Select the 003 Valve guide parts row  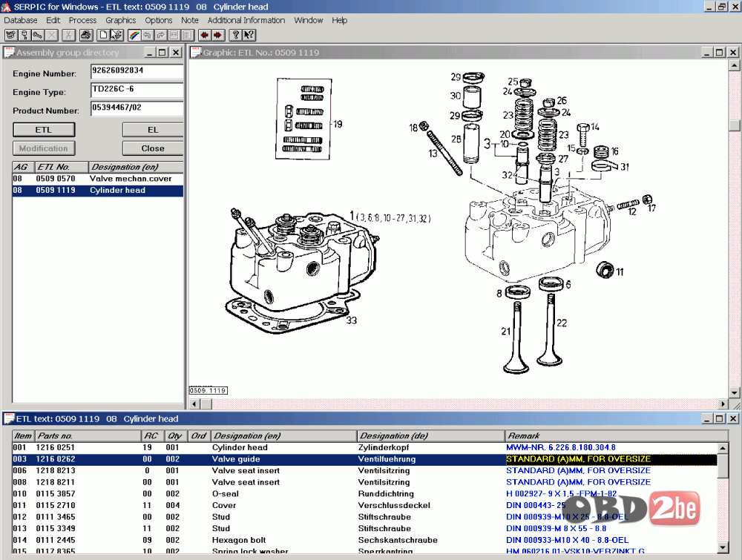coord(364,459)
